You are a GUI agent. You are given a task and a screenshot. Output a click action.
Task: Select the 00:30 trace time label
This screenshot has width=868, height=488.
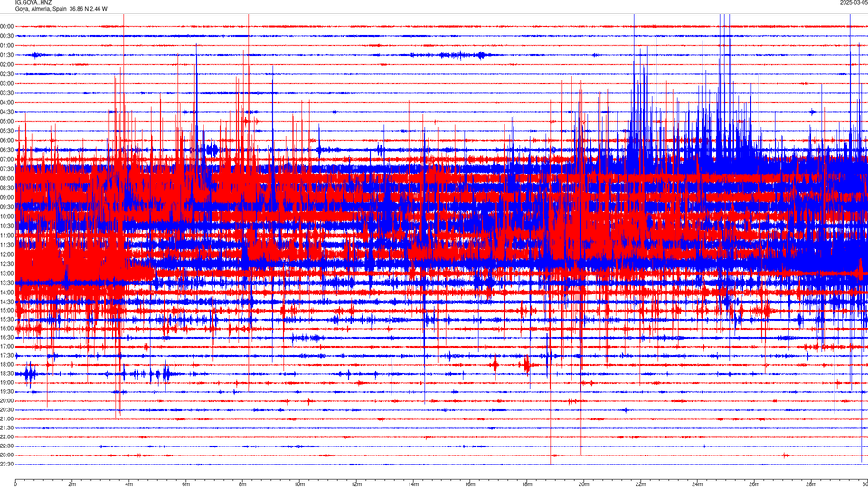(7, 36)
